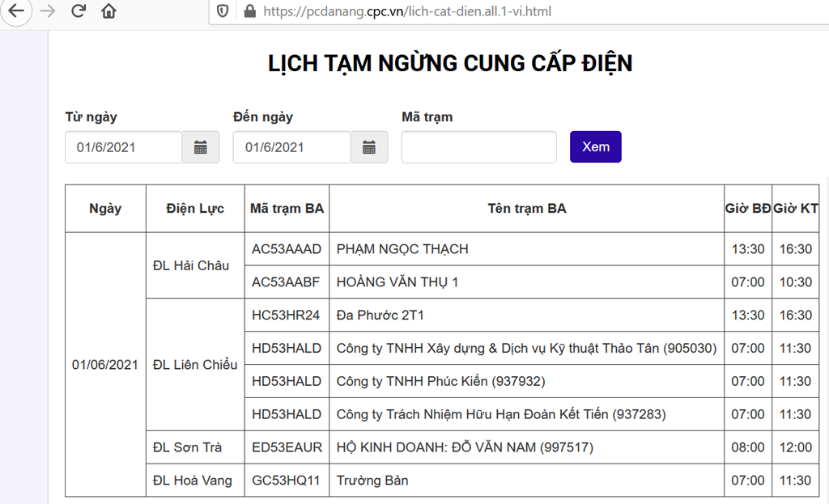Select the ĐL Hoà Vang cell

coord(195,481)
